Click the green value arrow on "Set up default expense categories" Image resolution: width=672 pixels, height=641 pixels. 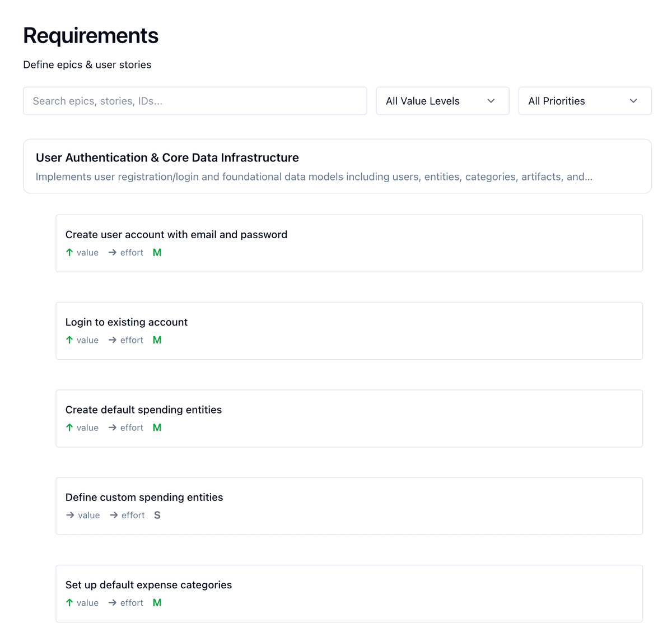(x=69, y=602)
